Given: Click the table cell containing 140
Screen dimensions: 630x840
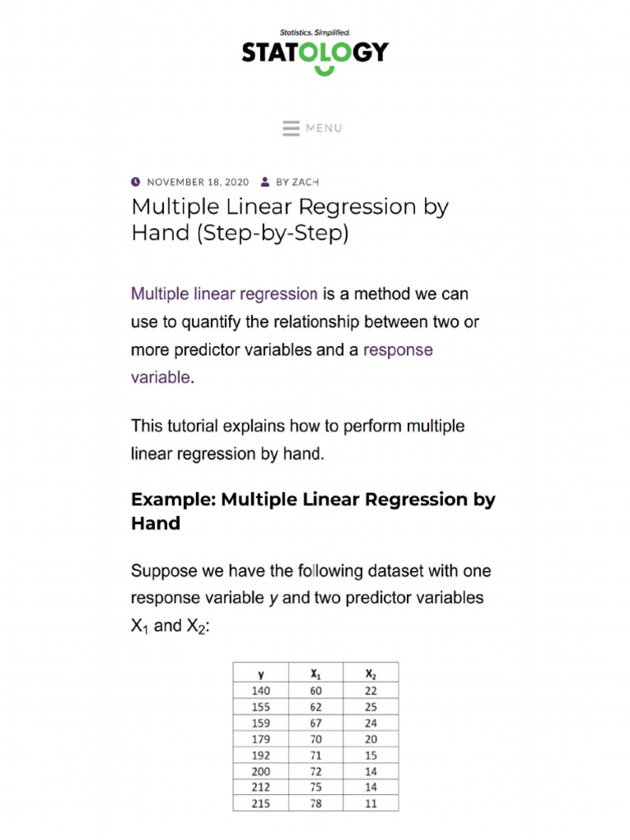Looking at the screenshot, I should 261,691.
